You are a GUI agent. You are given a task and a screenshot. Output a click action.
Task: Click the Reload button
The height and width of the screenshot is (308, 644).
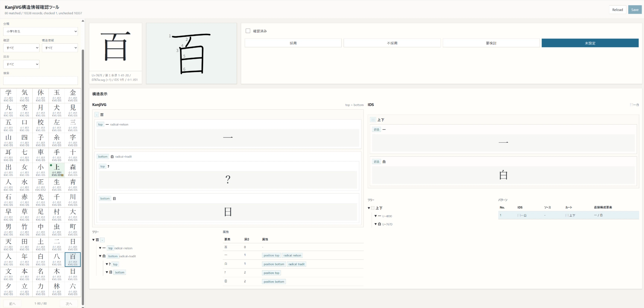617,10
